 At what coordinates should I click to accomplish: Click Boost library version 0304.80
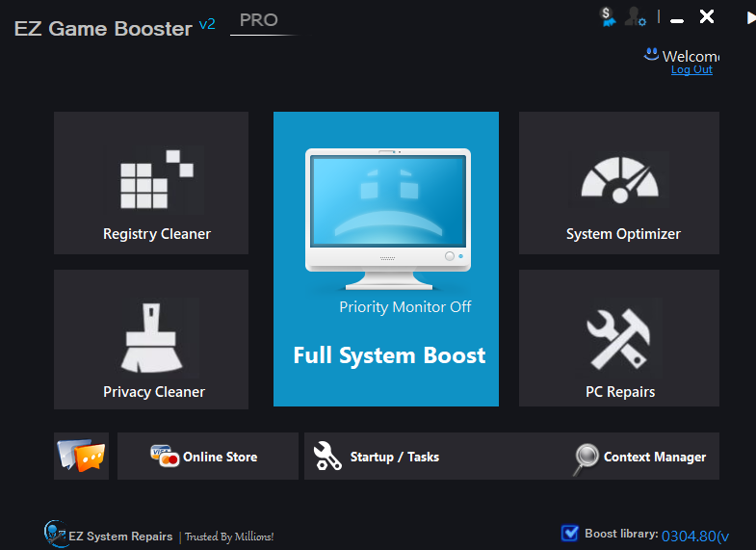coord(694,536)
